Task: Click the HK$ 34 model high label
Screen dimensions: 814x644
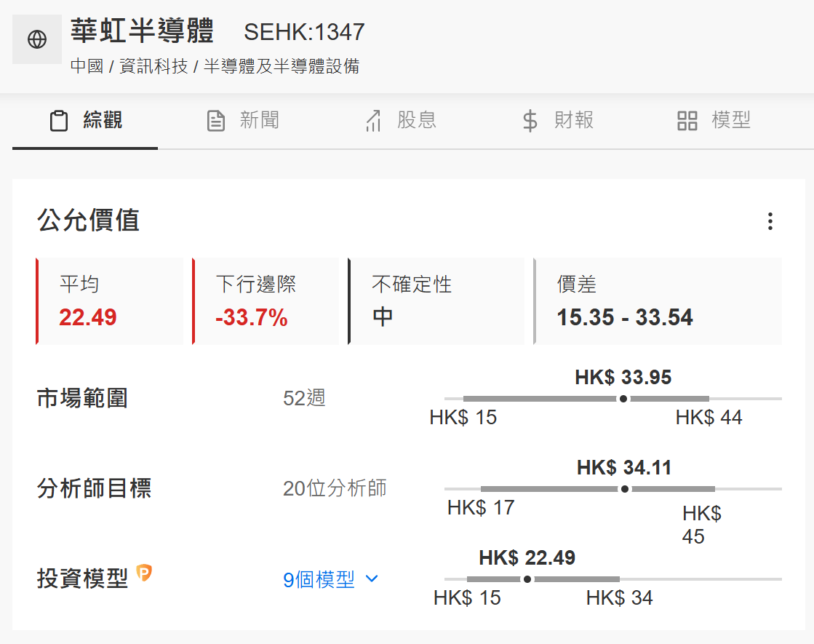Action: pos(619,598)
